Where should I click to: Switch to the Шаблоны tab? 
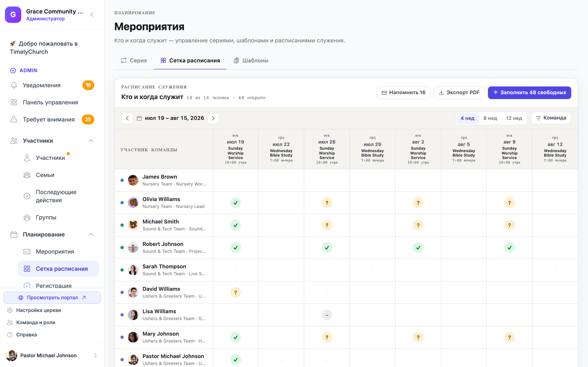coord(251,60)
